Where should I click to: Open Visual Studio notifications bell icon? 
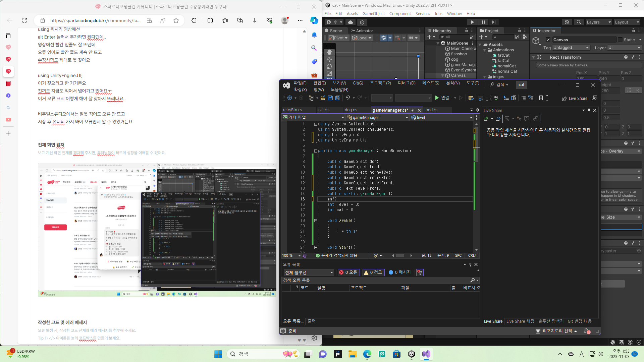coord(587,331)
